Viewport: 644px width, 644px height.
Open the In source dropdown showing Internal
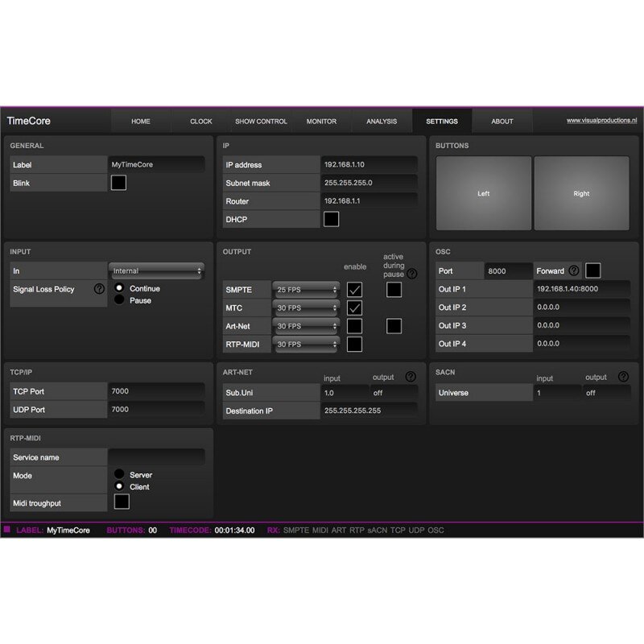coord(156,270)
